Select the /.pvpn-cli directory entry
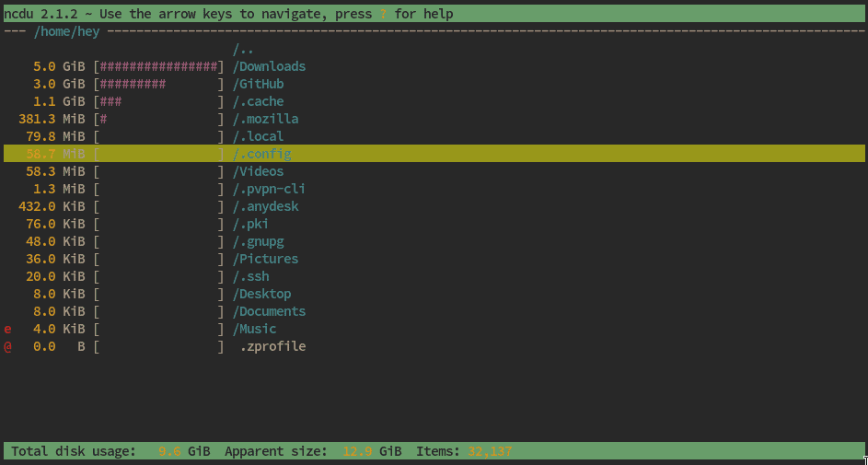Screen dimensions: 868x465 269,190
